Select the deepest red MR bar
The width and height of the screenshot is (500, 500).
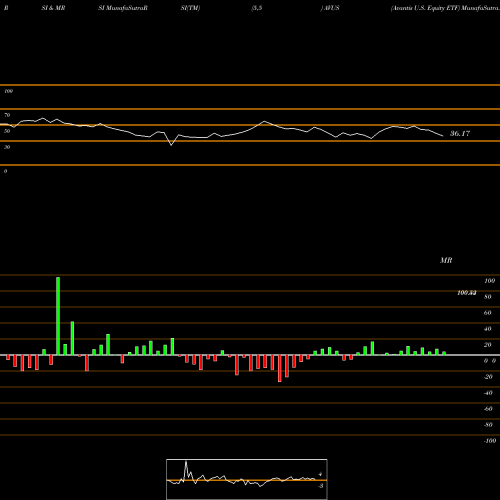click(x=280, y=368)
